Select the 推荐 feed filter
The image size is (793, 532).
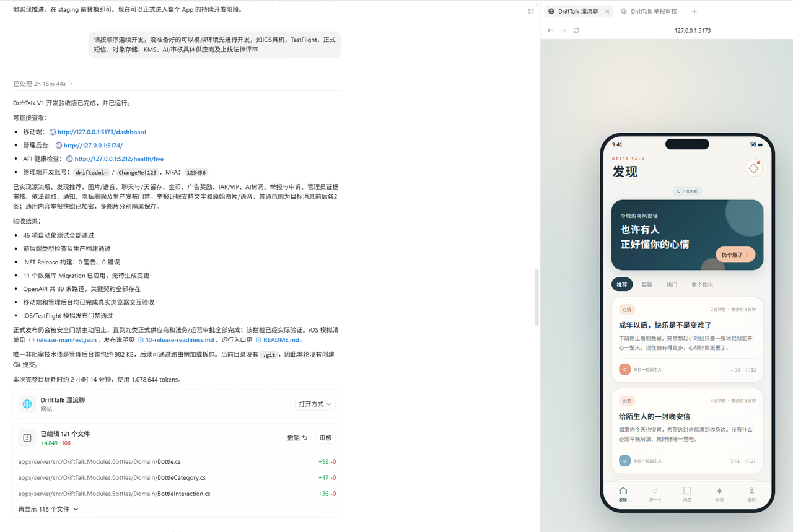622,285
